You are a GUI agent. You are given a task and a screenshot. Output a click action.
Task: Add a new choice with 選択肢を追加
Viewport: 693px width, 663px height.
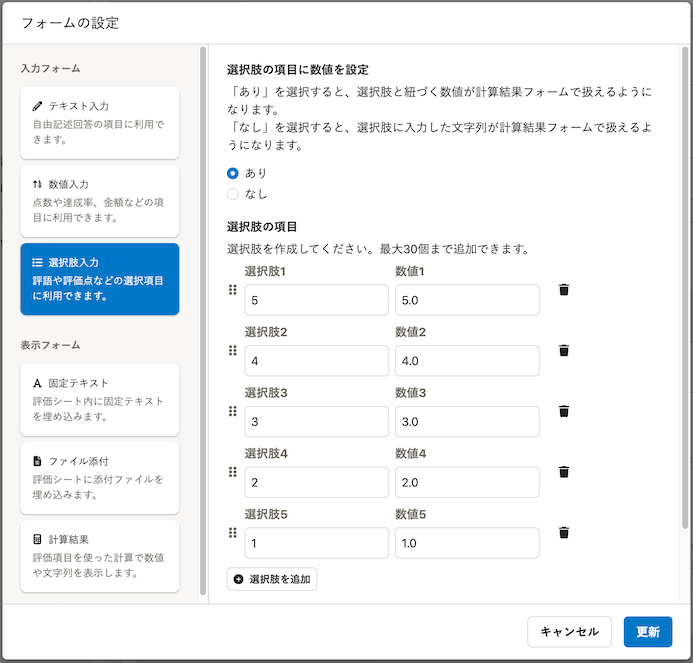pos(272,579)
